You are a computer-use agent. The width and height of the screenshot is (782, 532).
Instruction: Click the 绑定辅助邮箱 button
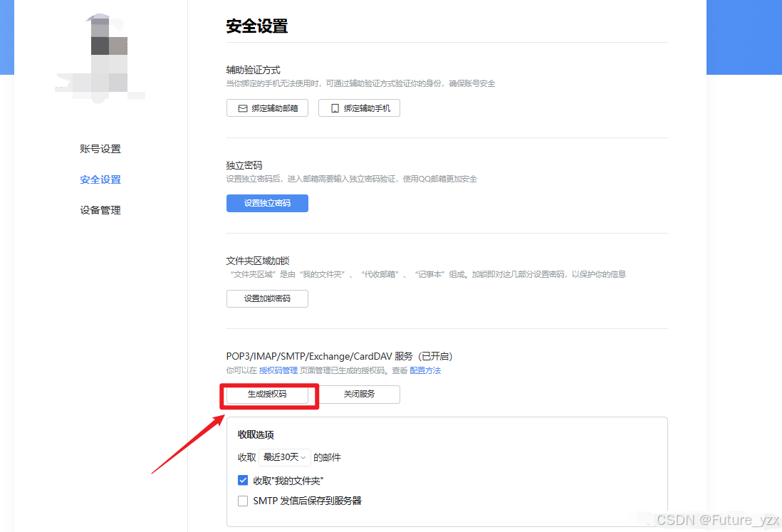267,108
